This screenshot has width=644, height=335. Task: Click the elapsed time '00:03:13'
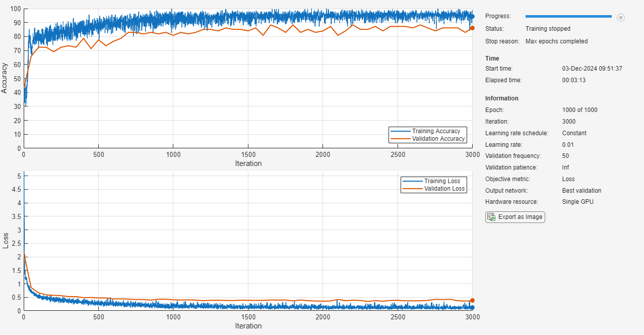point(574,80)
